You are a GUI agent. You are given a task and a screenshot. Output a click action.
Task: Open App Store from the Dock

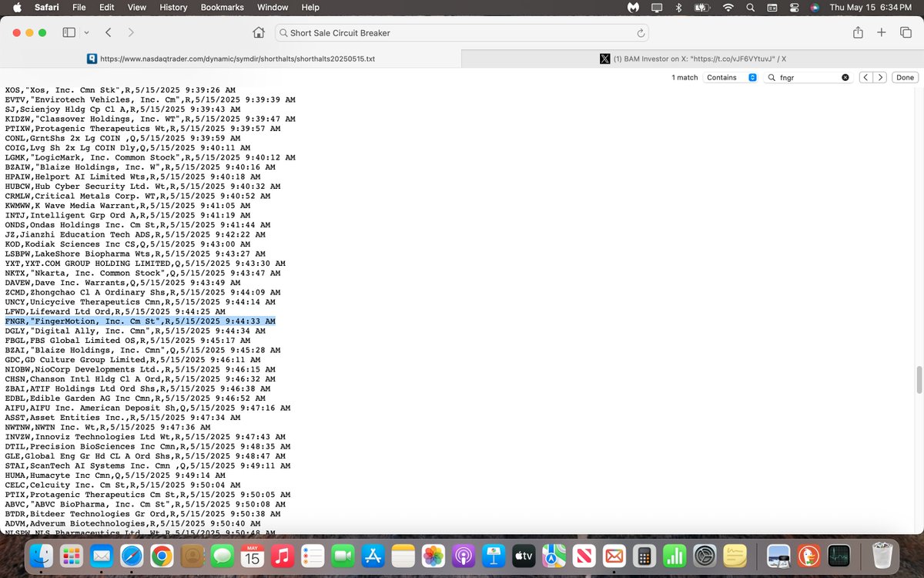click(373, 556)
